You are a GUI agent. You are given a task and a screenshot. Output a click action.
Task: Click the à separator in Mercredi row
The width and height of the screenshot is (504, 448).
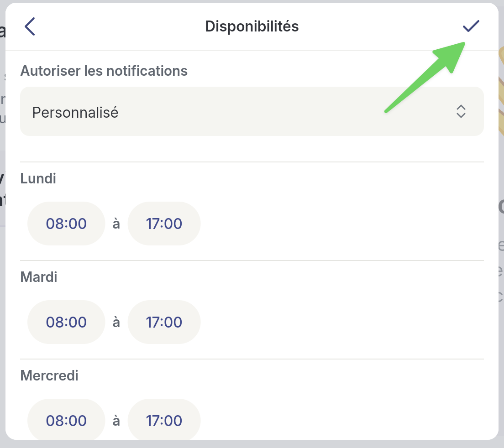(116, 421)
